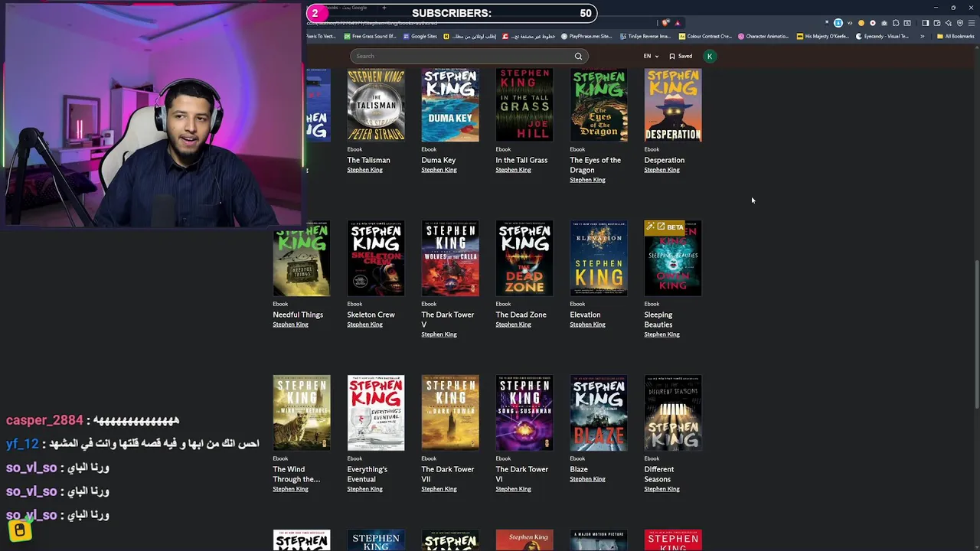
Task: Click Stephen King author under Skeleton Crew
Action: tap(364, 324)
